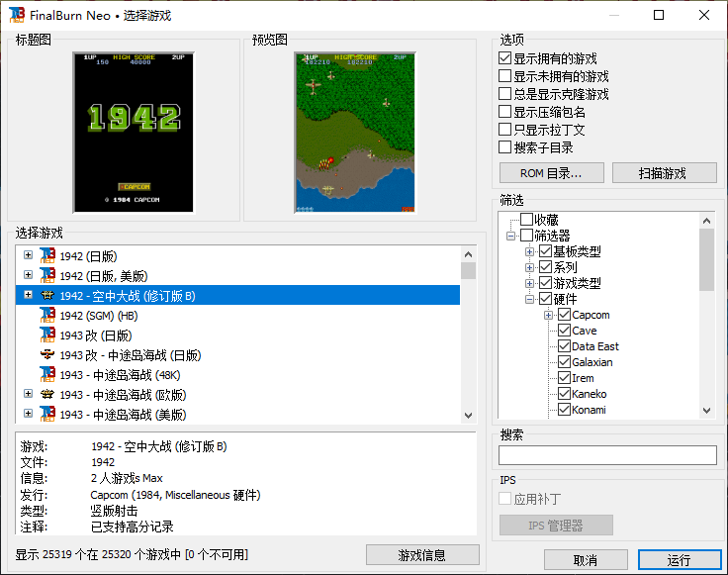The height and width of the screenshot is (575, 728).
Task: Expand the 游戏类型 filter node
Action: click(x=529, y=283)
